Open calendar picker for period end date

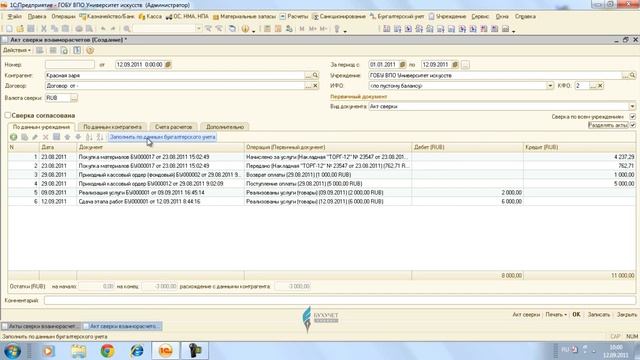tap(455, 64)
